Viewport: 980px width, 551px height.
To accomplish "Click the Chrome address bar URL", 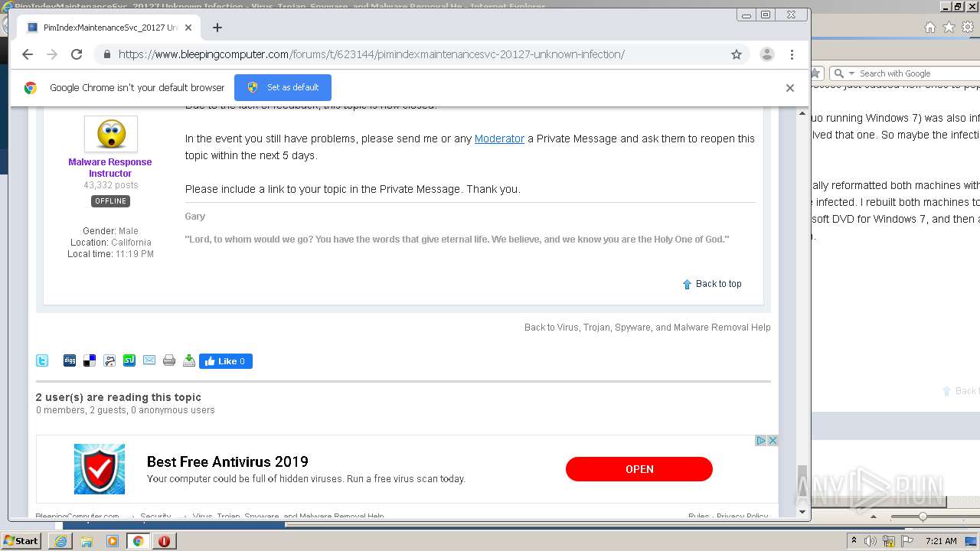I will [371, 54].
